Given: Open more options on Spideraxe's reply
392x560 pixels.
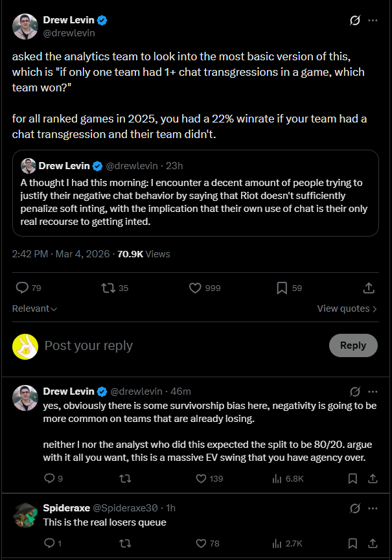Looking at the screenshot, I should [373, 508].
